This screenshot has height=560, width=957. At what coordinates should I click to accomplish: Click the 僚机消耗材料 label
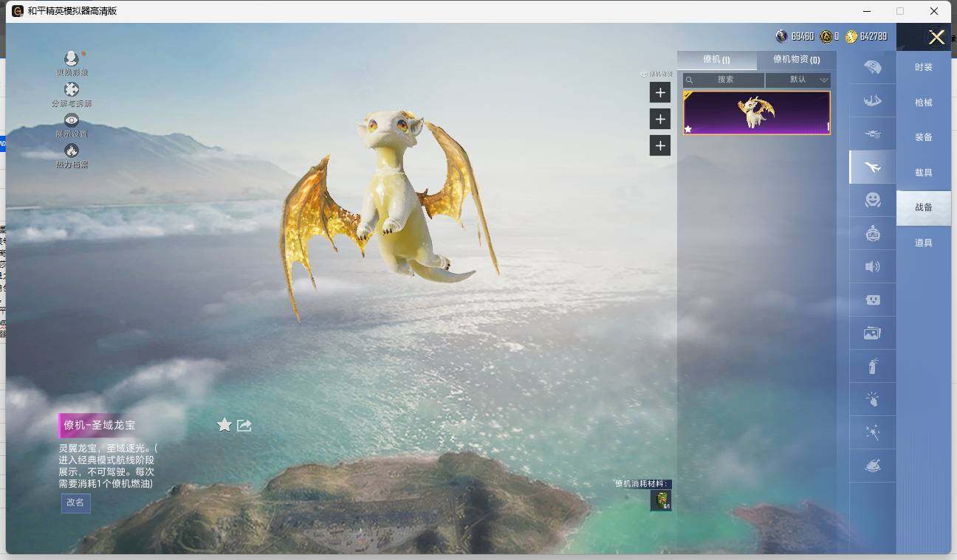pyautogui.click(x=642, y=484)
